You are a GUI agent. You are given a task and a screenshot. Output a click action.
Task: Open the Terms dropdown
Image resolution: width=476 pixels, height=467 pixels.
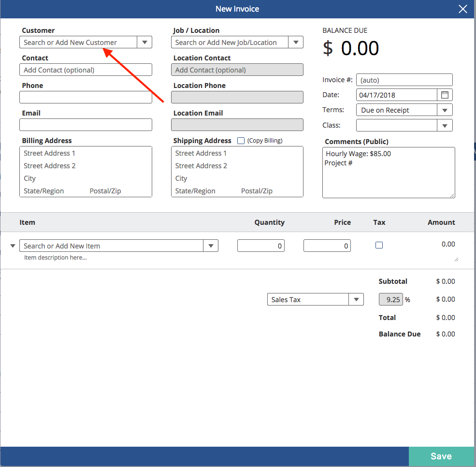(445, 110)
